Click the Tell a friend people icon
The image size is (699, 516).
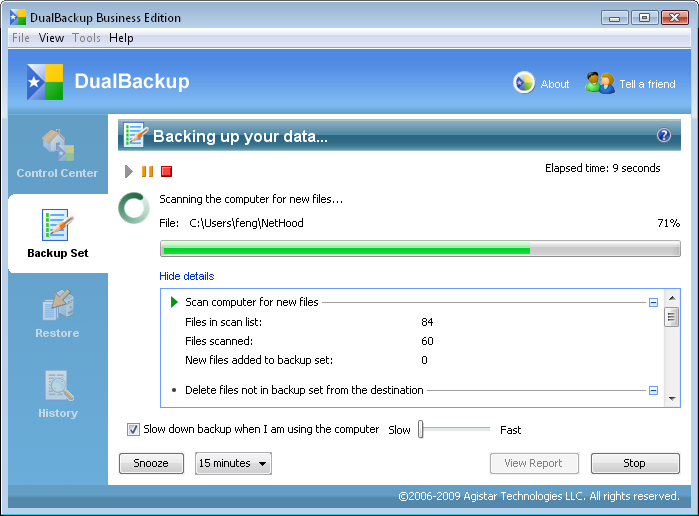tap(600, 83)
